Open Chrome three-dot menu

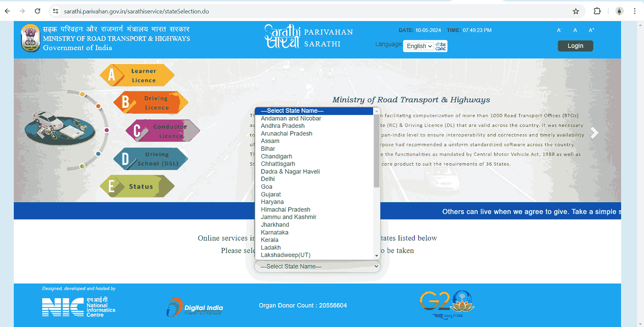tap(635, 11)
